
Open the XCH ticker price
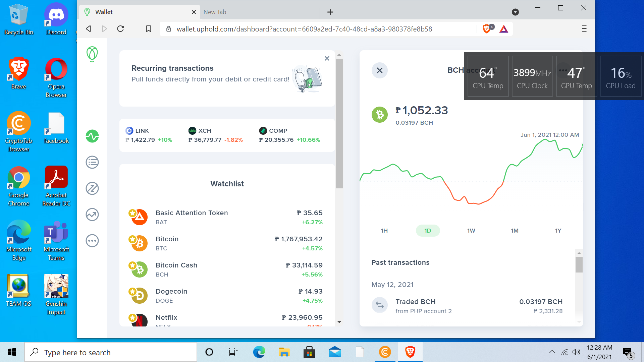click(x=215, y=135)
